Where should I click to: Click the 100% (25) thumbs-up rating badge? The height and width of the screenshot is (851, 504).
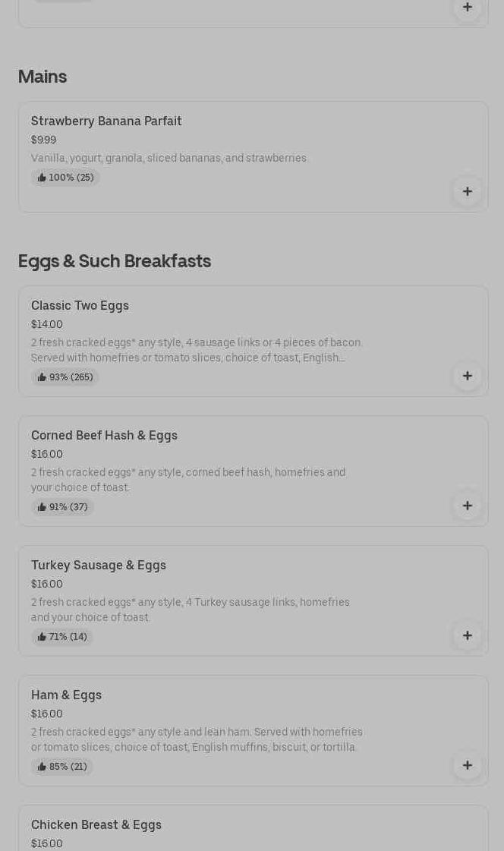pyautogui.click(x=65, y=178)
